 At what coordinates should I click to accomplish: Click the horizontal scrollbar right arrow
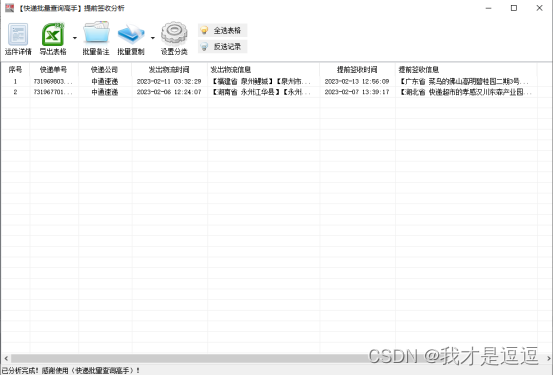point(549,359)
